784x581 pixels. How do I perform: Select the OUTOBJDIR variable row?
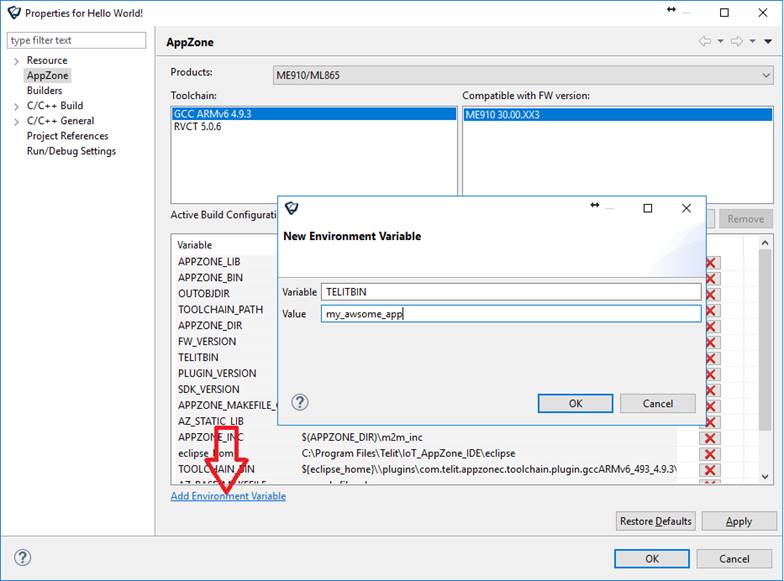(204, 294)
